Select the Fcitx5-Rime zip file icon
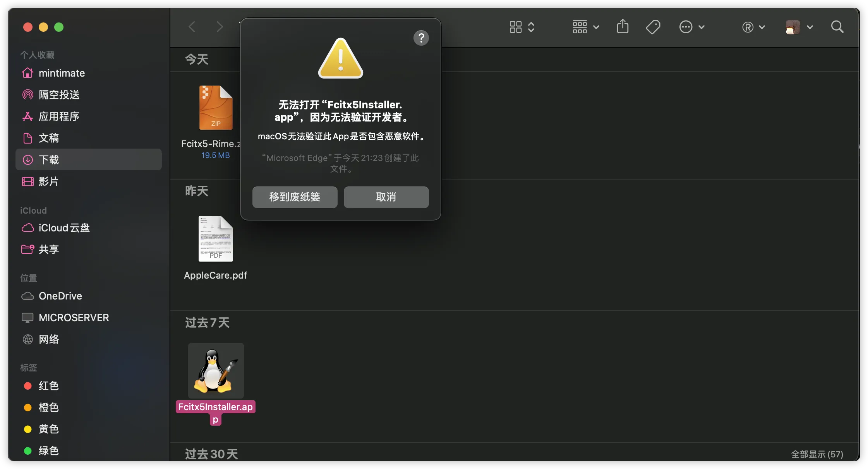 tap(216, 108)
